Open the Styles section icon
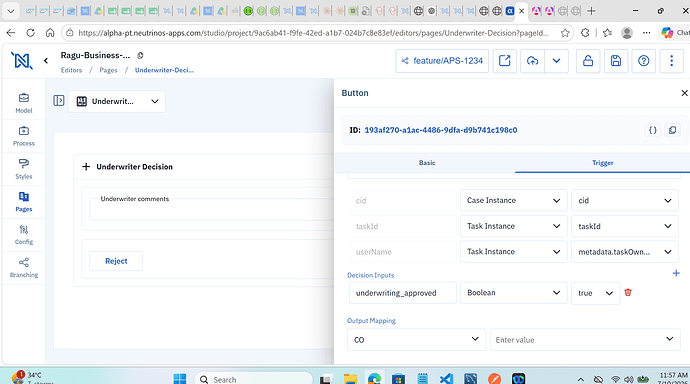Image resolution: width=690 pixels, height=384 pixels. [24, 164]
